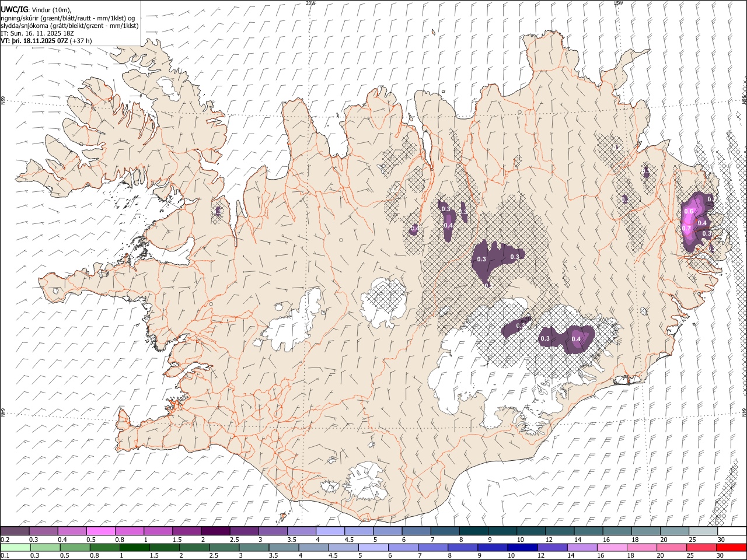The height and width of the screenshot is (560, 747).
Task: Click the '0.4' value on the Vatnajökull snow patch
Action: point(577,339)
